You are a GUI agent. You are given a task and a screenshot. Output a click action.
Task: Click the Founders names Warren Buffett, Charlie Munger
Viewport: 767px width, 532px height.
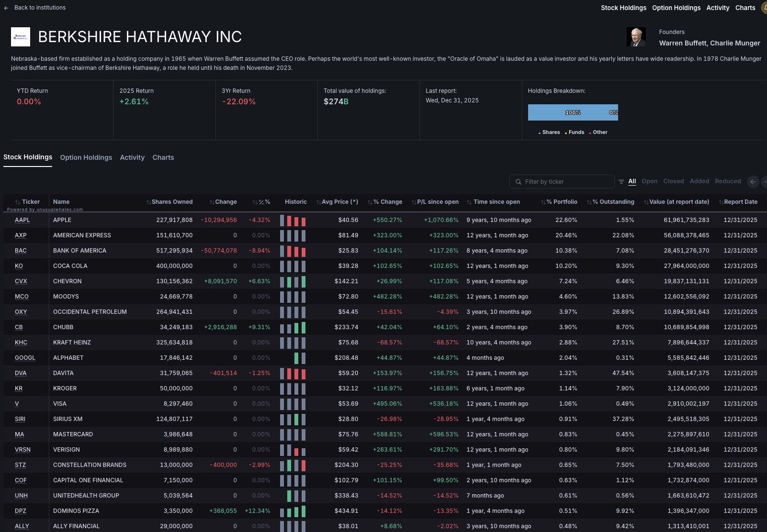tap(710, 43)
